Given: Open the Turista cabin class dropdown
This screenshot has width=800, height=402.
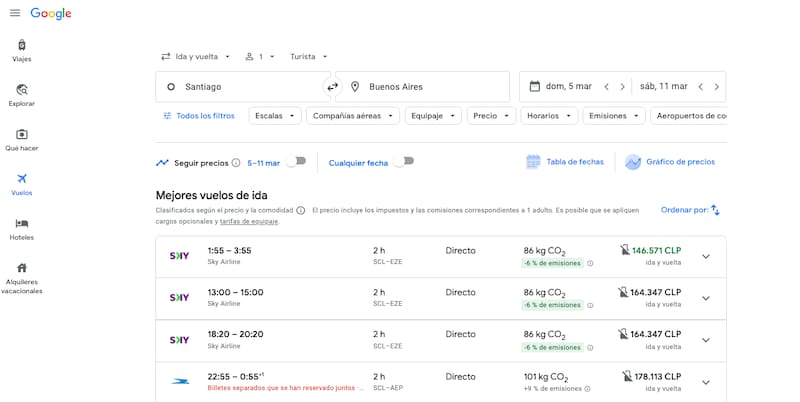Looking at the screenshot, I should point(308,57).
